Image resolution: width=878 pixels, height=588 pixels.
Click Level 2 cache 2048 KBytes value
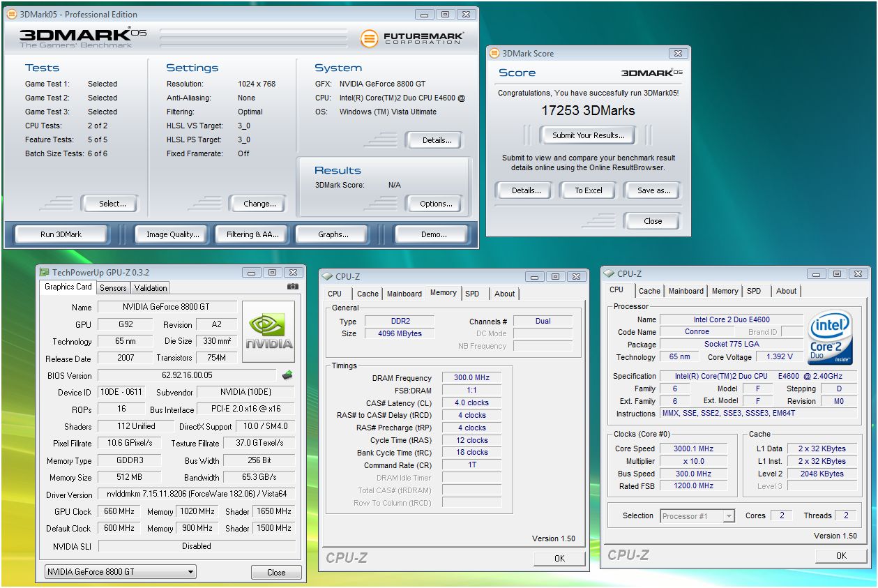(x=822, y=474)
